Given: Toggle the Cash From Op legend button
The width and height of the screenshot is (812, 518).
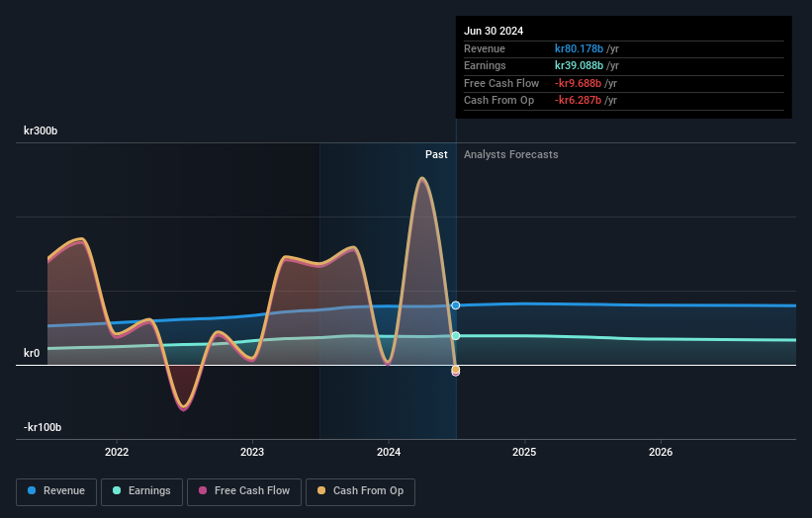Looking at the screenshot, I should [360, 491].
